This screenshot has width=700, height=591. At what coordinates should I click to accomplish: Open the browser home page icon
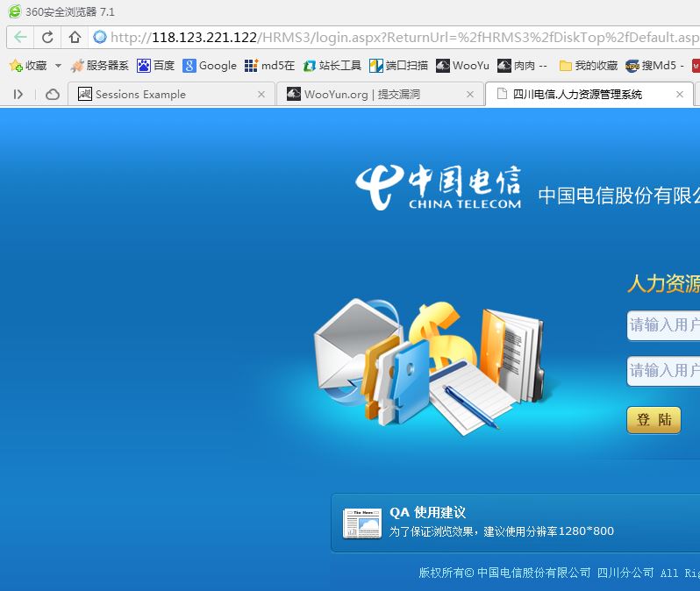[75, 37]
